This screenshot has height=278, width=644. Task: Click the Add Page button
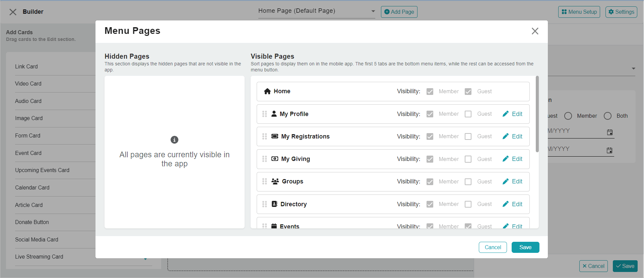(x=399, y=12)
